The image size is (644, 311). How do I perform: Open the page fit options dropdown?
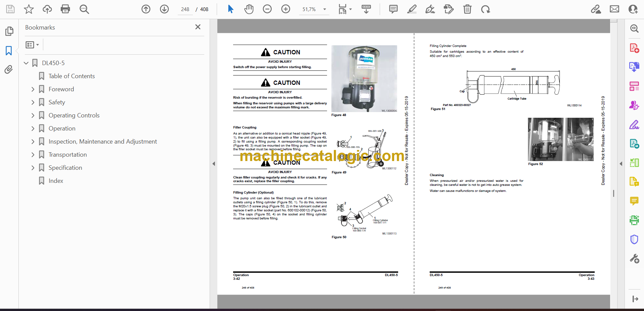(x=345, y=9)
